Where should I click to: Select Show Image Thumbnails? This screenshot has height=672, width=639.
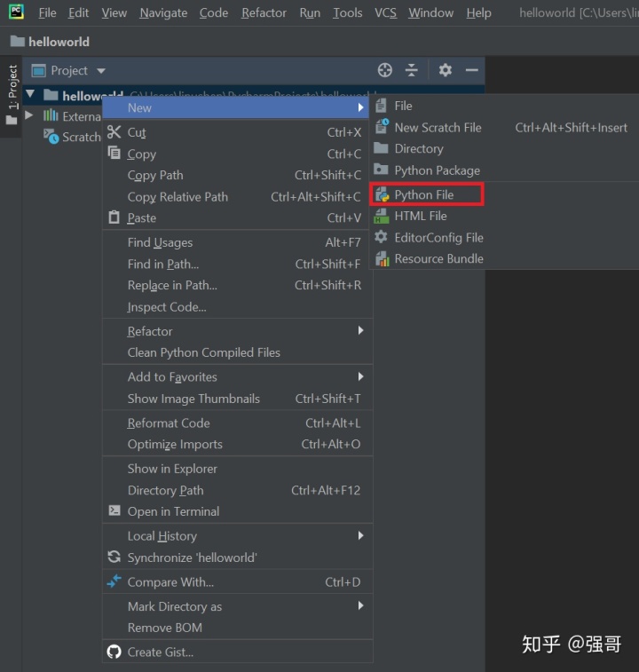click(238, 399)
